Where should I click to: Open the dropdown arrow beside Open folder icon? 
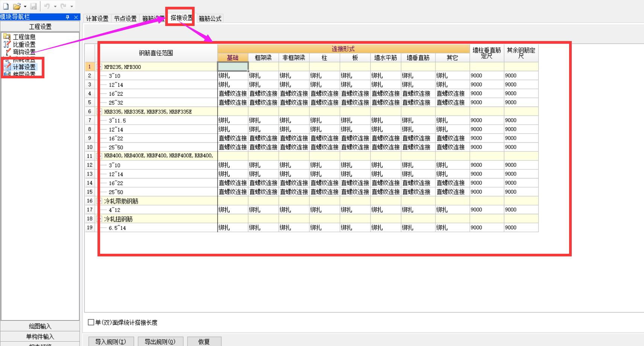coord(25,6)
